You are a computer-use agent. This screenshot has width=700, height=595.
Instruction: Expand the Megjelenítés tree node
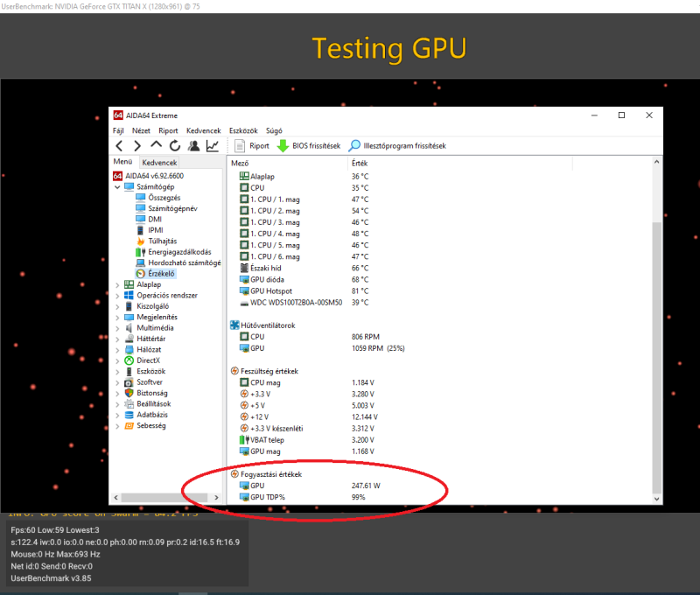point(117,318)
